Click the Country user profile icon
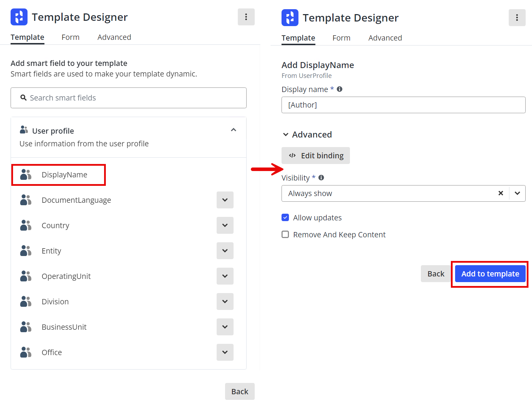This screenshot has height=402, width=532. [x=26, y=225]
